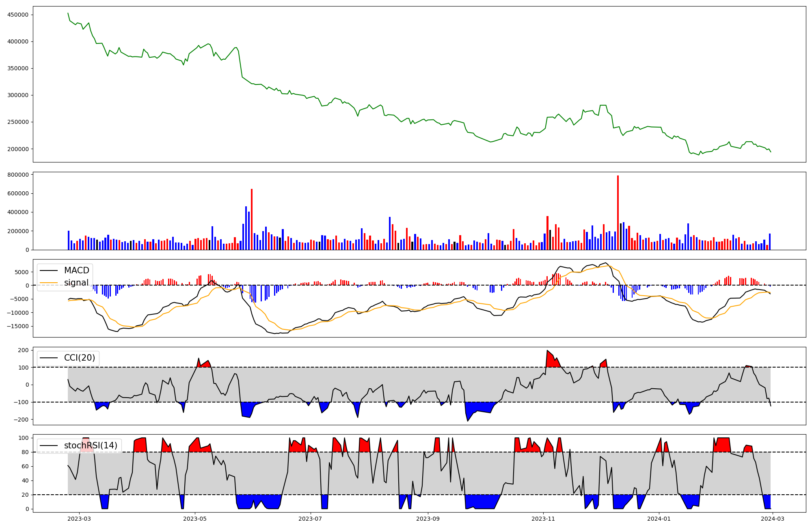812x528 pixels.
Task: Click the CCI(20) legend label
Action: 80,358
